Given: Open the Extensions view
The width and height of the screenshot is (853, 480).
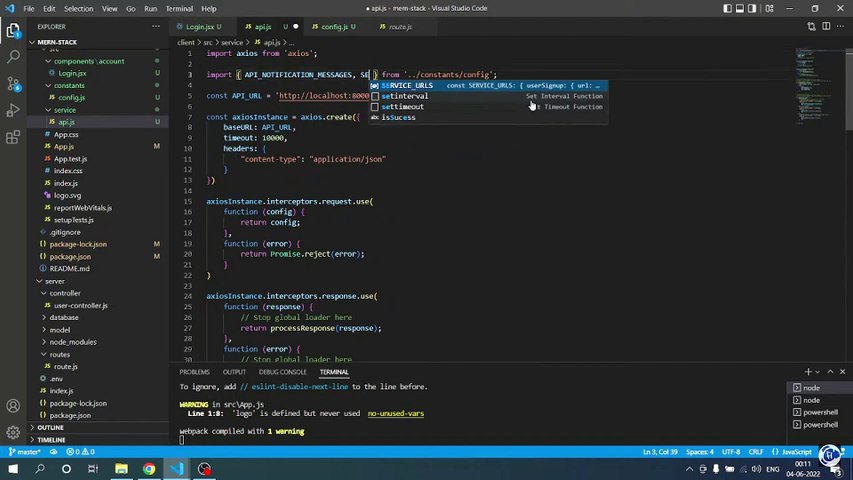Looking at the screenshot, I should coord(13,137).
